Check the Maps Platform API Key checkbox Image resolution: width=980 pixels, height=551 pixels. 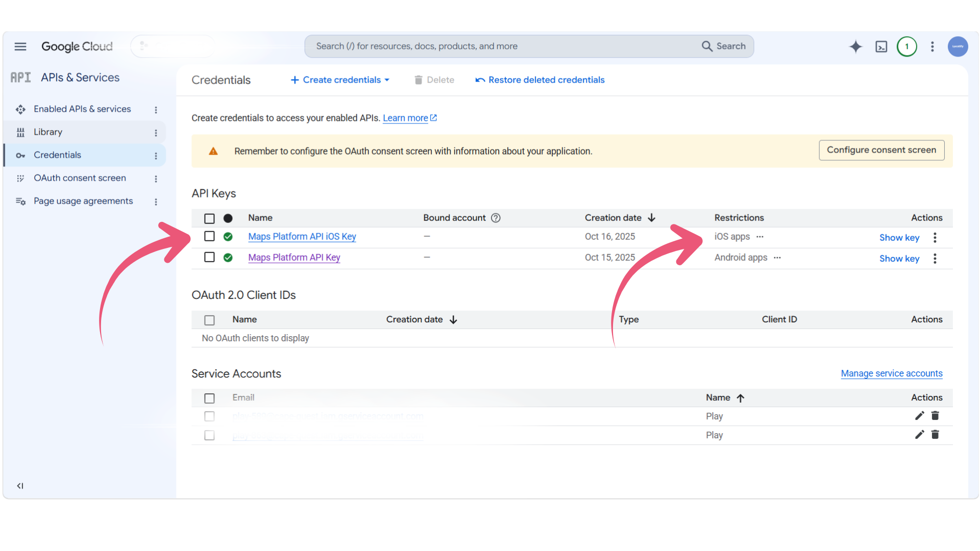[209, 257]
